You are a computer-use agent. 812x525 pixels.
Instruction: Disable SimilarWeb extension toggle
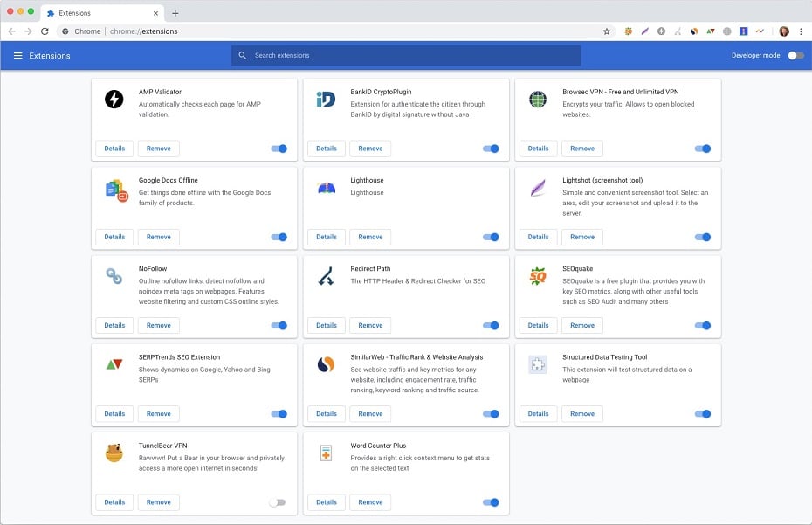tap(491, 414)
